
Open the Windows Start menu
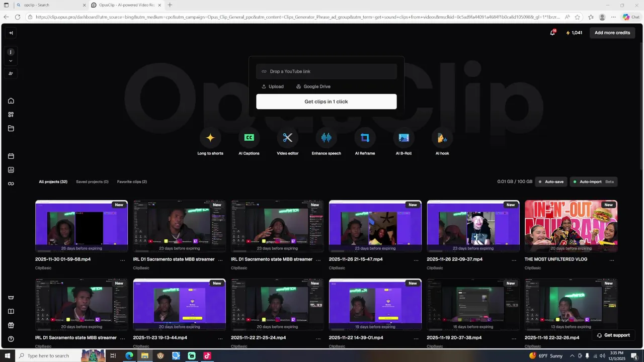(7, 356)
